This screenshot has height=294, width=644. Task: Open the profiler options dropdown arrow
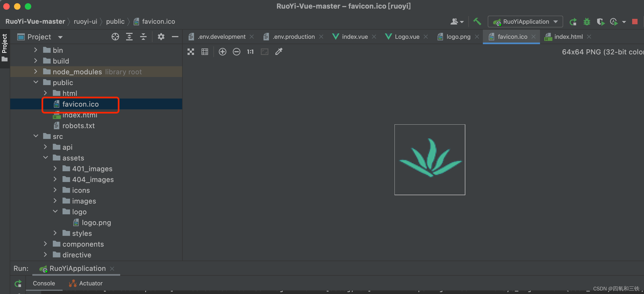click(x=624, y=22)
